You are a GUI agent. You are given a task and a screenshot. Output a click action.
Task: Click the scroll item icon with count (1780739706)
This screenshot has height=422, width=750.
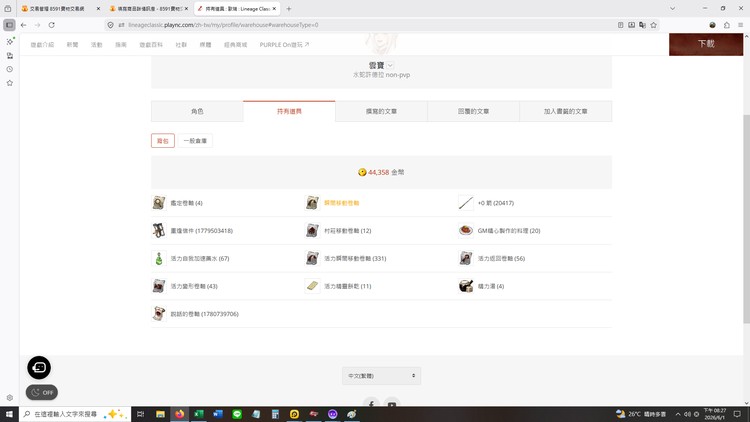coord(159,314)
